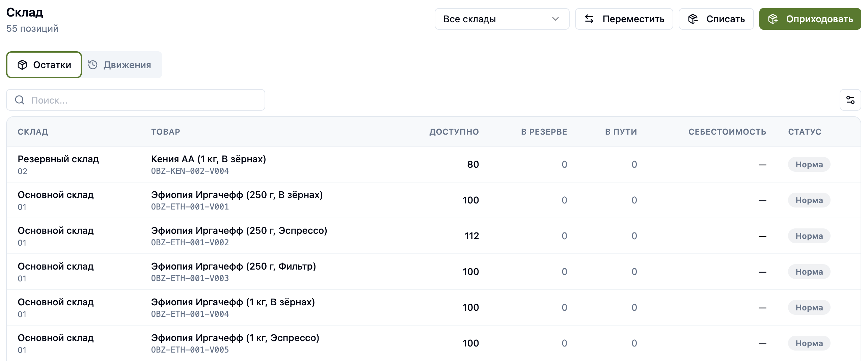Click the package icon in Списать button
The image size is (868, 361).
pos(693,19)
